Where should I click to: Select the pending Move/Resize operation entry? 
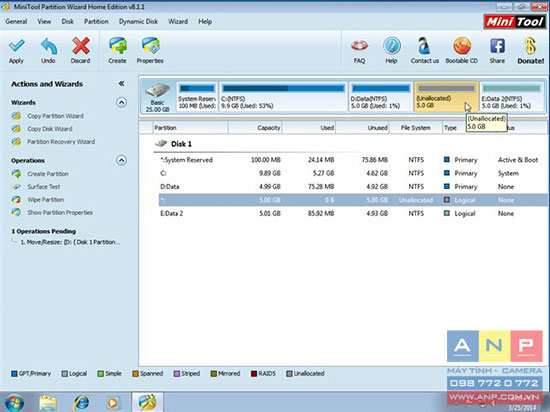click(x=70, y=242)
